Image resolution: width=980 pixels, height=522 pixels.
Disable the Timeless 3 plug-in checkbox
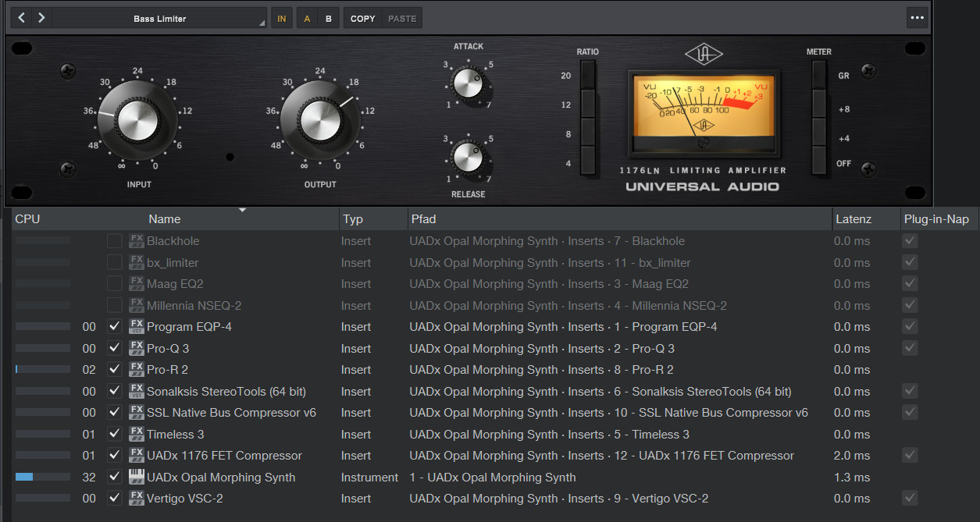(115, 434)
